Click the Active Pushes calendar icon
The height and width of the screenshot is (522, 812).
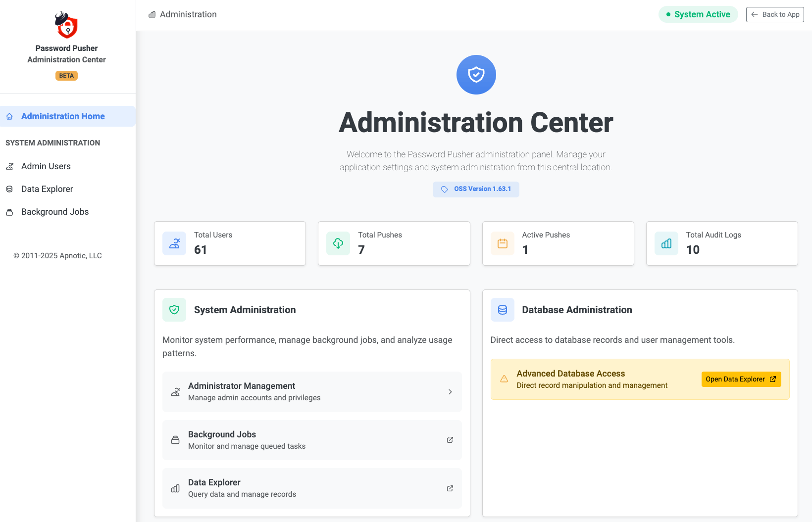coord(502,243)
